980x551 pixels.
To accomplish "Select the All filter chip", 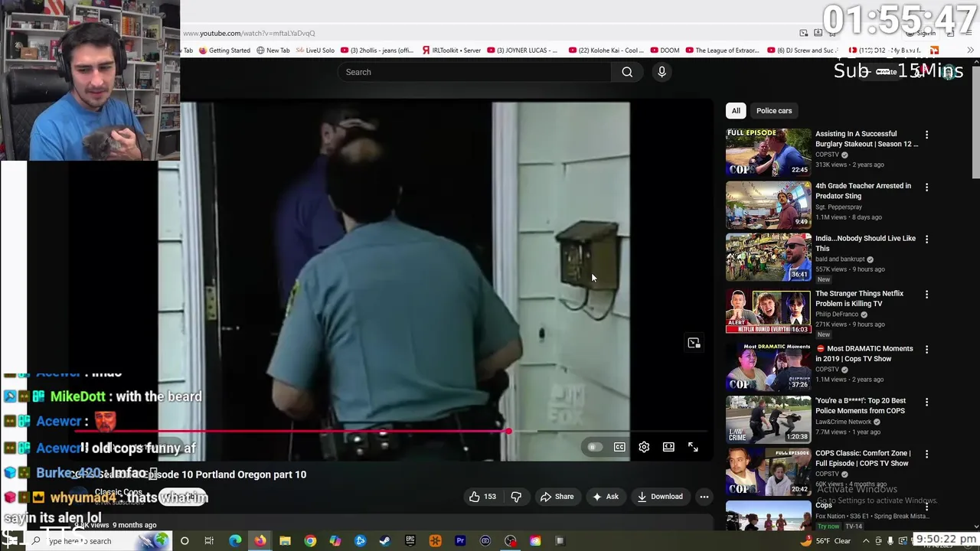I will tap(736, 111).
